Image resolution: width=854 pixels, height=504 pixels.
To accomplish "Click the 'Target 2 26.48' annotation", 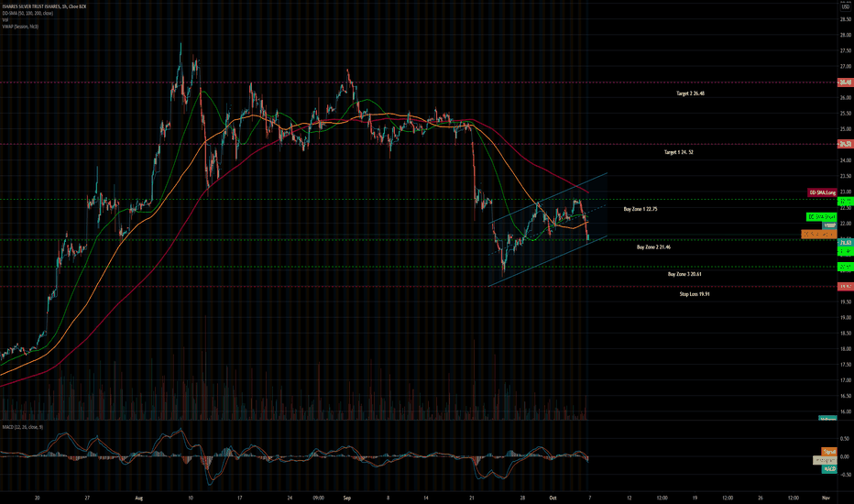I will pyautogui.click(x=690, y=93).
